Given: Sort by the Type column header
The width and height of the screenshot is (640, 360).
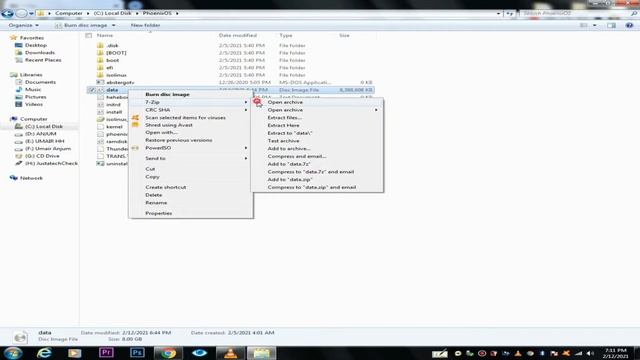Looking at the screenshot, I should [x=286, y=36].
